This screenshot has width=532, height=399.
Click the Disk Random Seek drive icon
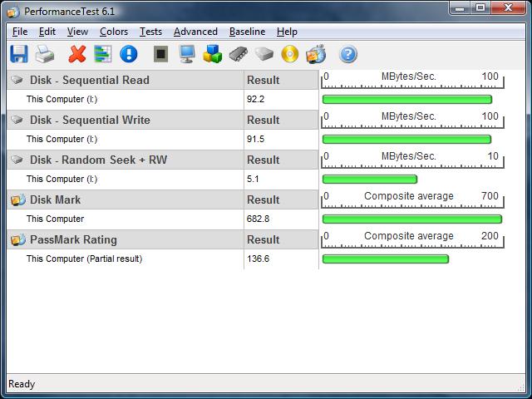(17, 160)
